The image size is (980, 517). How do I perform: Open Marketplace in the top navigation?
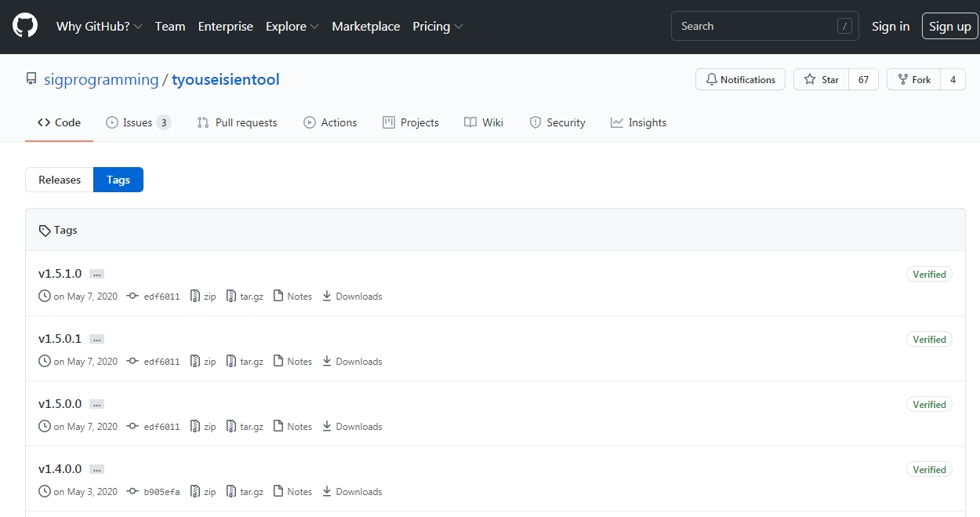366,26
